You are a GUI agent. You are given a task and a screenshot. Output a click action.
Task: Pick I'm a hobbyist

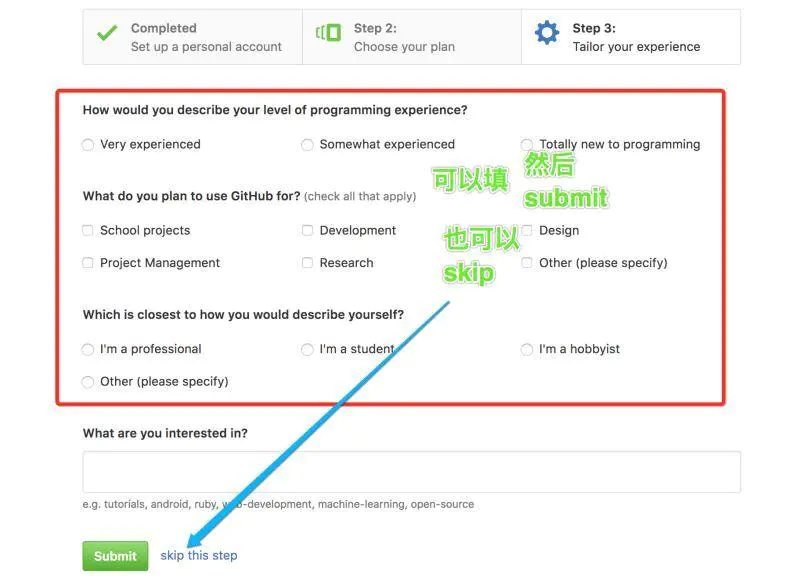click(x=527, y=349)
